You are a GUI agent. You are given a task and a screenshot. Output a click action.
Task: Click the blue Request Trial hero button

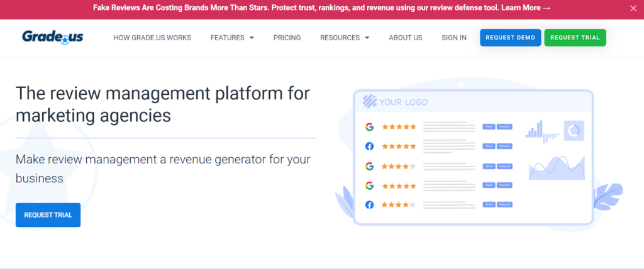click(x=48, y=215)
